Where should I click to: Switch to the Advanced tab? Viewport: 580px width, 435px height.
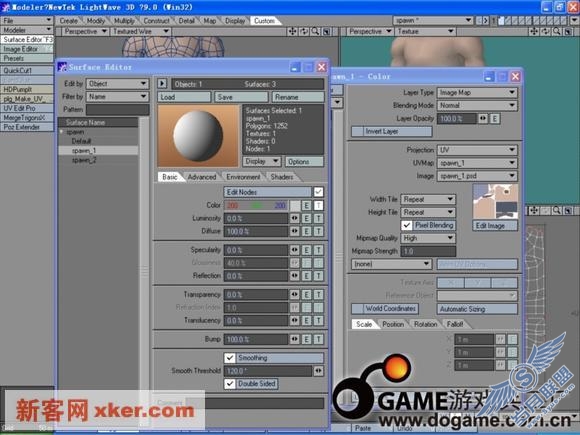pos(202,177)
